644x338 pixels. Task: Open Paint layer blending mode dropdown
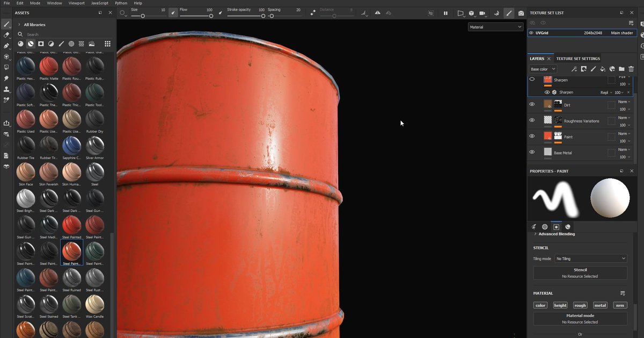(624, 133)
